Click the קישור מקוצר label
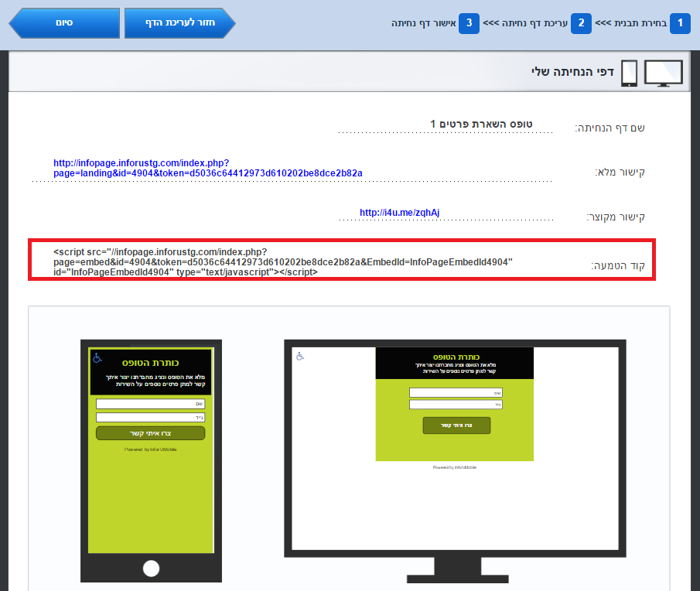The width and height of the screenshot is (700, 591). tap(616, 217)
